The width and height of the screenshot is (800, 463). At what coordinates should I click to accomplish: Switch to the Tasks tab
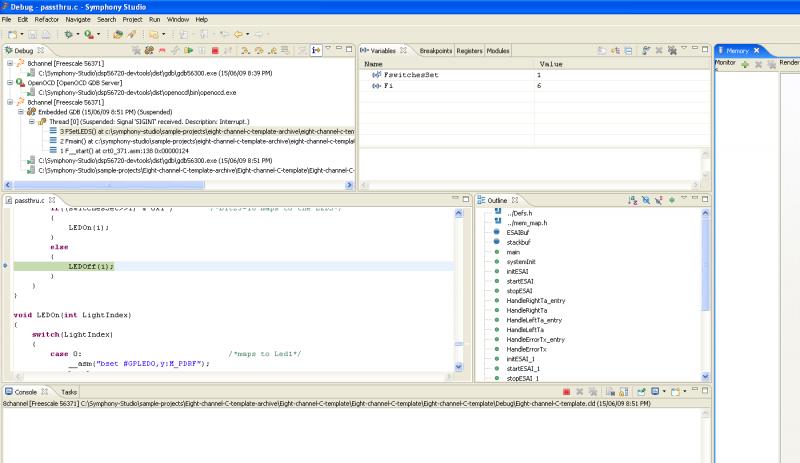coord(69,392)
